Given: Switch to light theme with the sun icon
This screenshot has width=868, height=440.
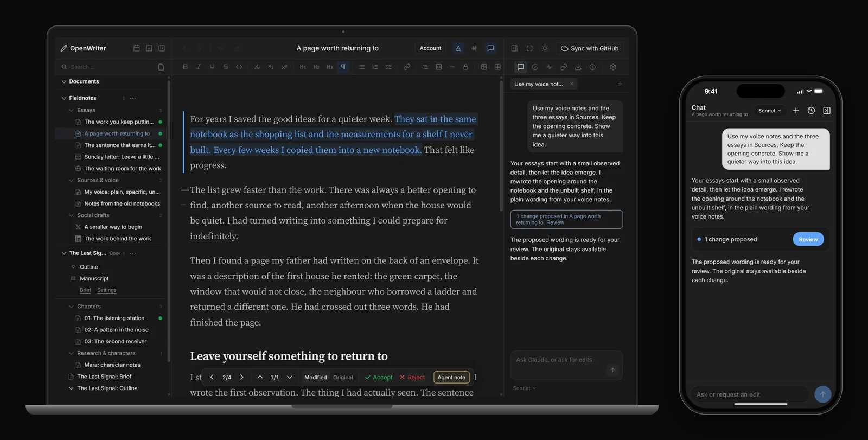Looking at the screenshot, I should coord(545,48).
